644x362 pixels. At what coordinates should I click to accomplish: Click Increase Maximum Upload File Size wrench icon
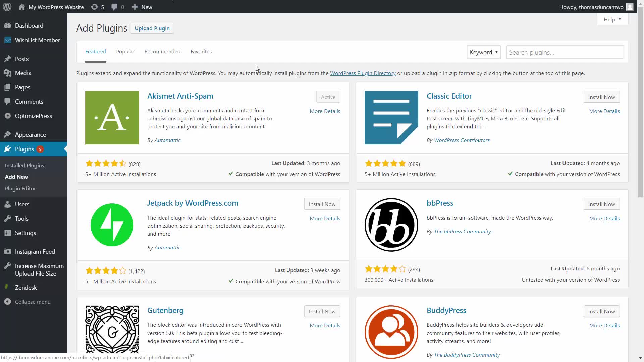[x=8, y=266]
